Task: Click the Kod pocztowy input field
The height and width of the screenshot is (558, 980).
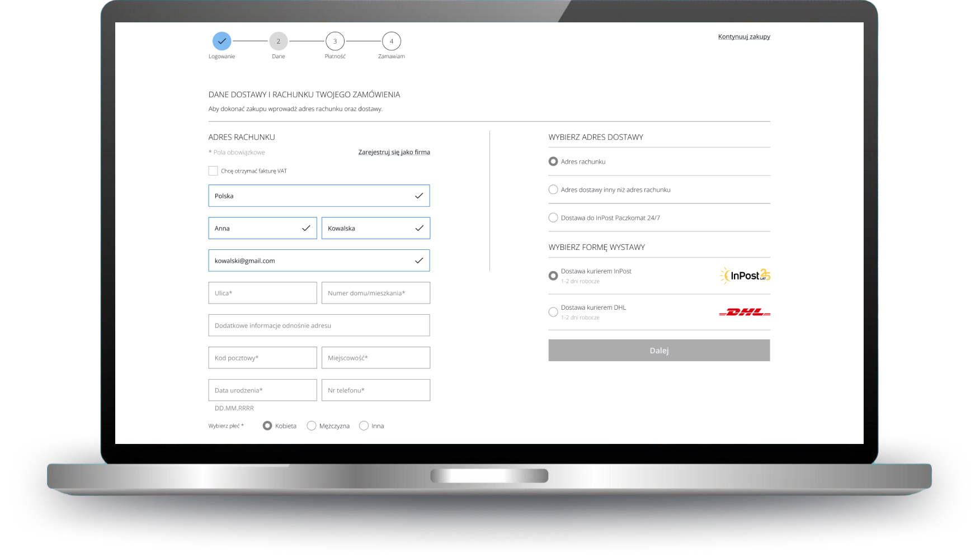Action: pyautogui.click(x=262, y=358)
